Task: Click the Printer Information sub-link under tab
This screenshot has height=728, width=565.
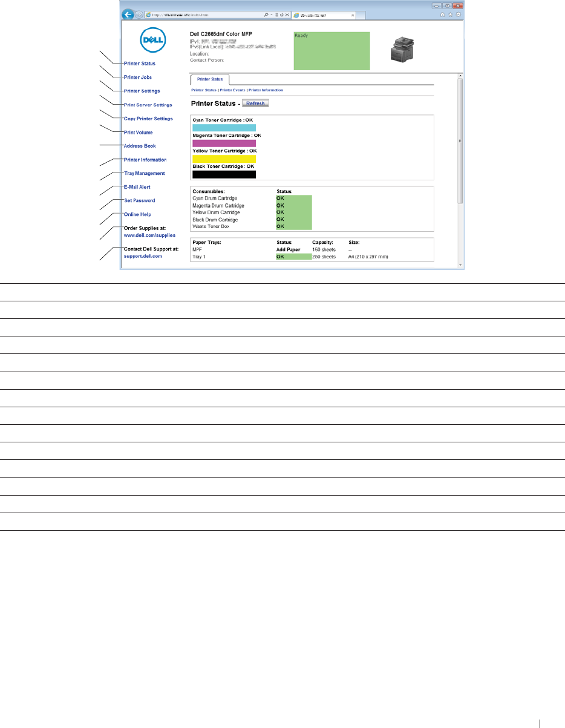Action: point(266,90)
